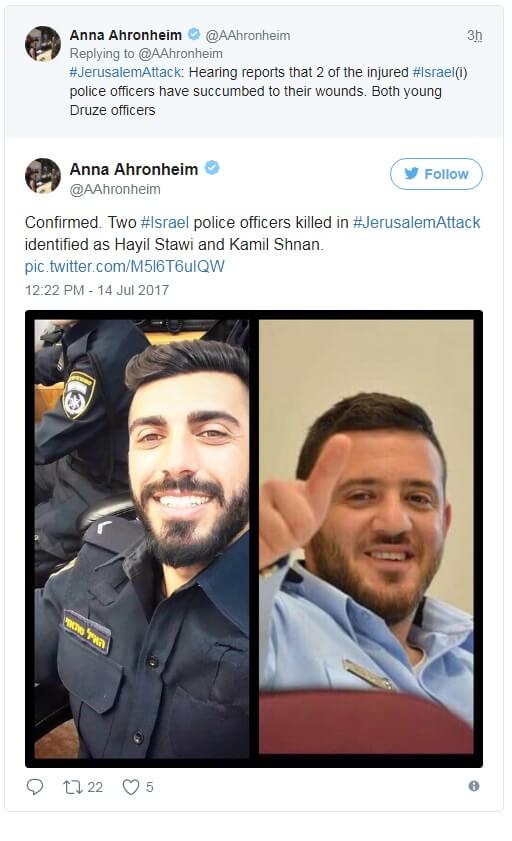Open the 12:22 PM - 14 Jul 2017 timestamp
This screenshot has width=512, height=841.
click(x=97, y=290)
